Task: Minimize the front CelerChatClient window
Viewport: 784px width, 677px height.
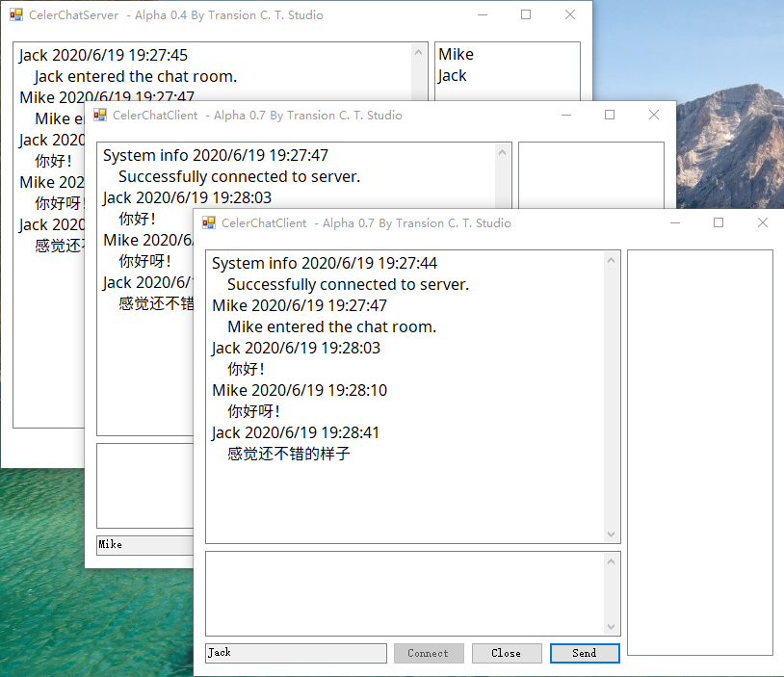Action: pos(675,223)
